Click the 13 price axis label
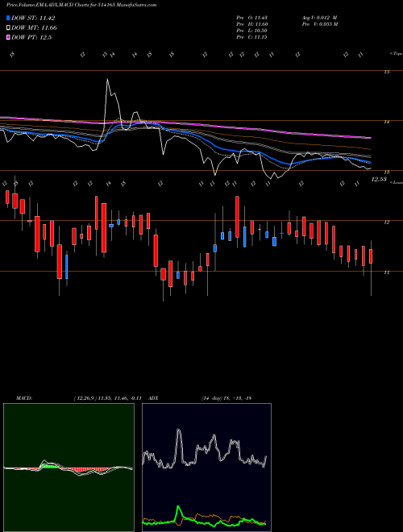The height and width of the screenshot is (532, 403). [x=386, y=172]
